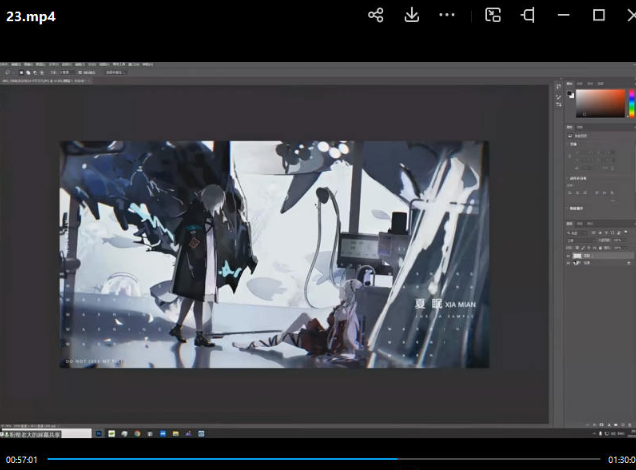Toggle prevent artboard auto-nesting lock icon
The height and width of the screenshot is (470, 636).
click(x=595, y=248)
